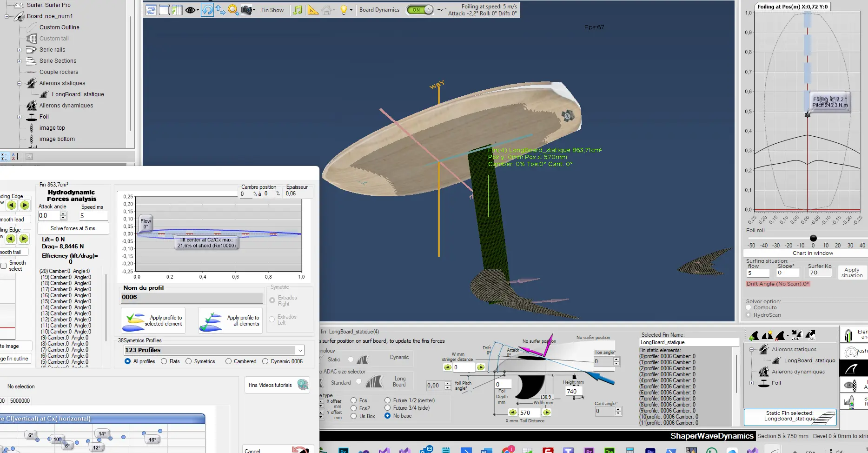Collapse the Board: noe_num1 tree node
This screenshot has height=453, width=868.
pos(7,16)
